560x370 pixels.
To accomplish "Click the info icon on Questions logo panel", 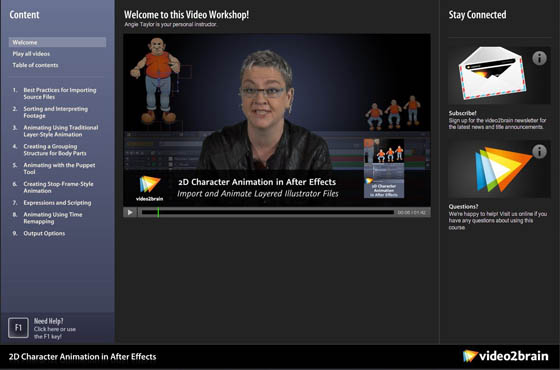I will 539,151.
